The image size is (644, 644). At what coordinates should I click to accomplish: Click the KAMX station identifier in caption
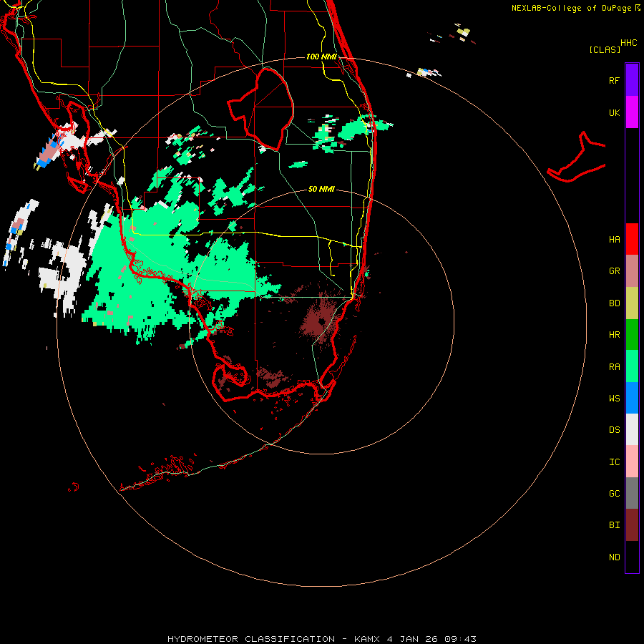[x=368, y=639]
